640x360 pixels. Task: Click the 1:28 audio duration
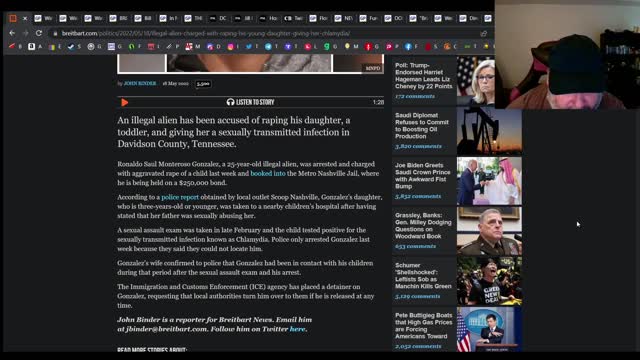click(x=378, y=102)
